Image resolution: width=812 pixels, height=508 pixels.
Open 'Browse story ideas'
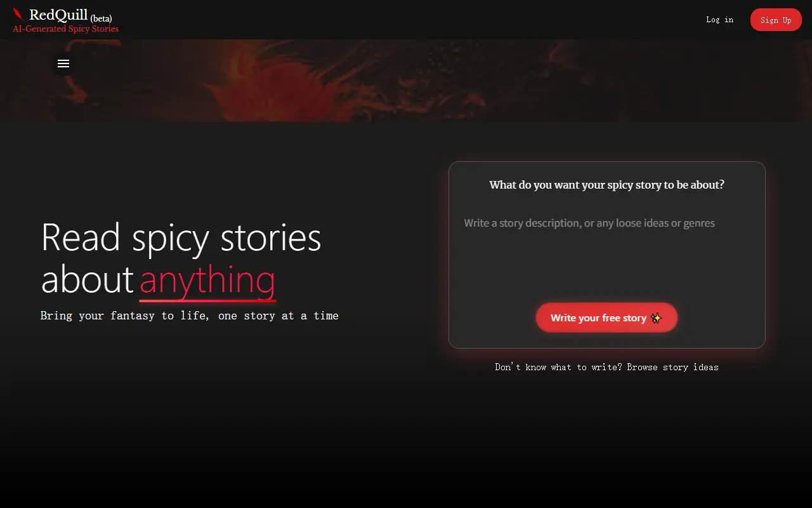pos(672,367)
